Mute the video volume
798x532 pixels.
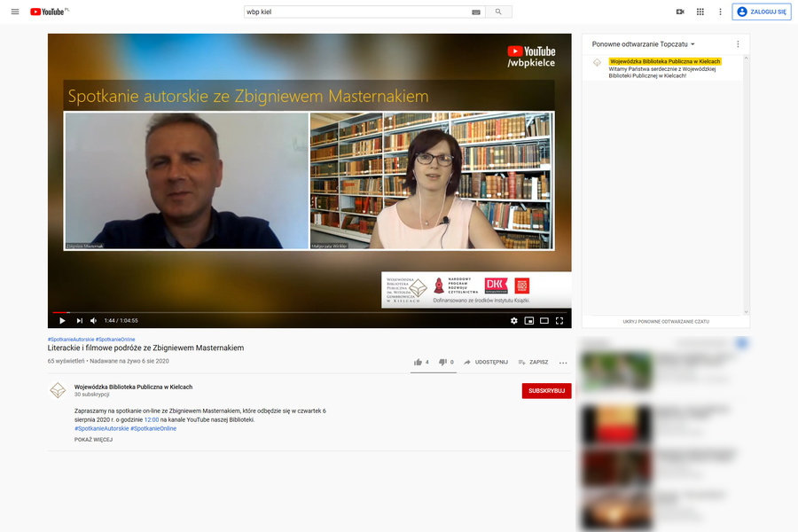[x=91, y=320]
